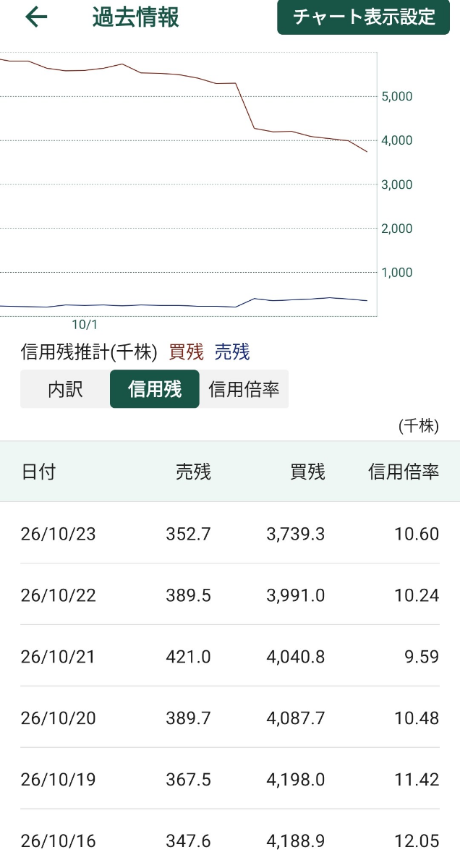Viewport: 460px width, 868px height.
Task: Click the 1,000 axis label
Action: [396, 273]
